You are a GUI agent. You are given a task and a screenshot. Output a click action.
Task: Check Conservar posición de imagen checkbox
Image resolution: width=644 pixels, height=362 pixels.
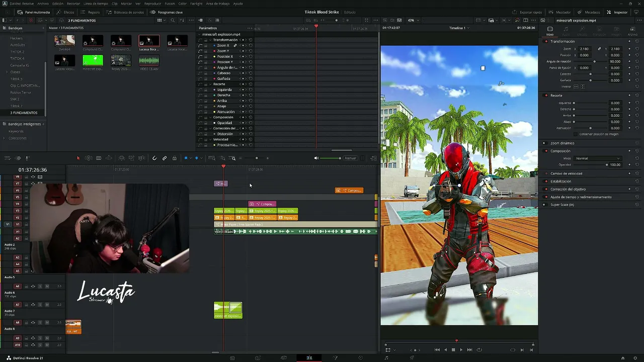(x=577, y=134)
